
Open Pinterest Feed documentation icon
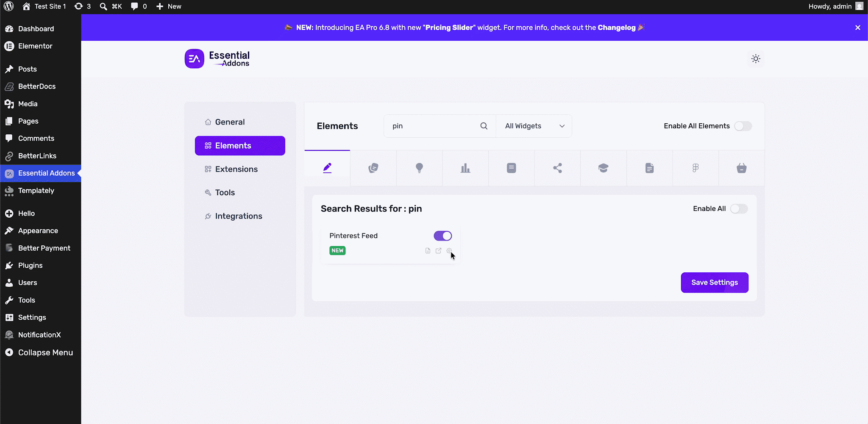(428, 251)
